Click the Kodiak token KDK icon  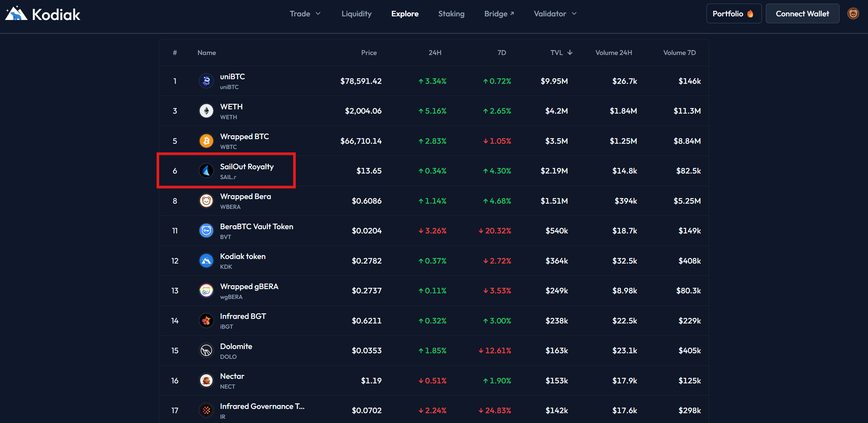206,261
